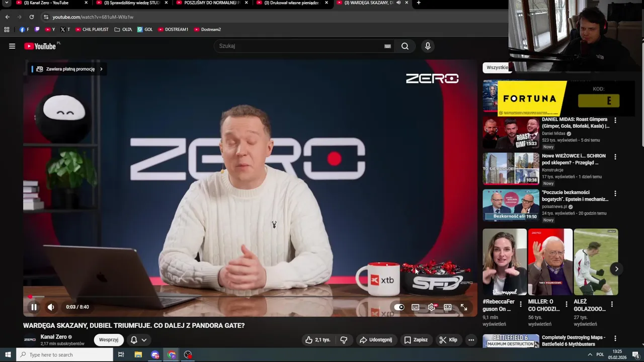Expand the 'Zawiera płatną promocję' notice
The height and width of the screenshot is (362, 644).
coord(67,69)
